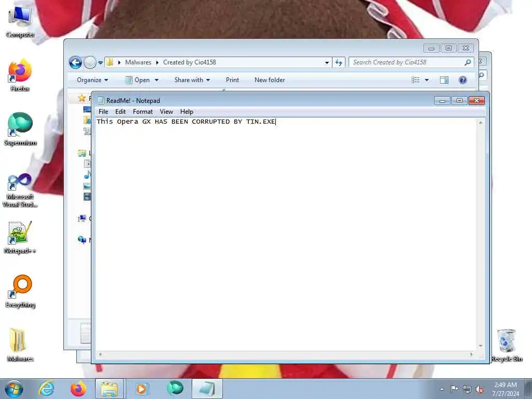The width and height of the screenshot is (532, 399).
Task: Open the Share with dropdown
Action: [x=192, y=80]
